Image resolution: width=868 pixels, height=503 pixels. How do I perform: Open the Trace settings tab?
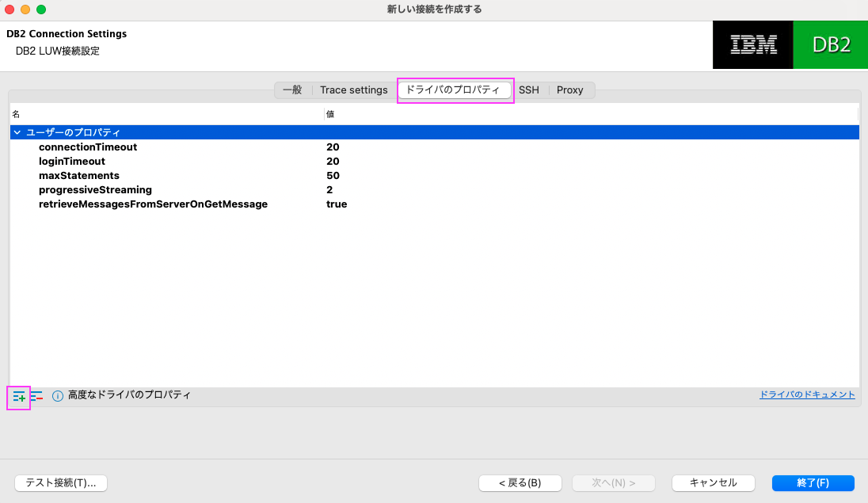pos(354,90)
